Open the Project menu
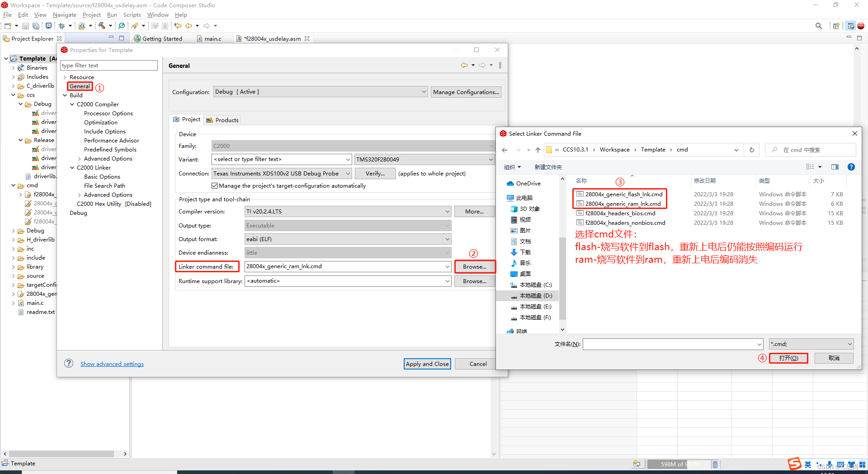This screenshot has width=868, height=474. click(x=92, y=15)
